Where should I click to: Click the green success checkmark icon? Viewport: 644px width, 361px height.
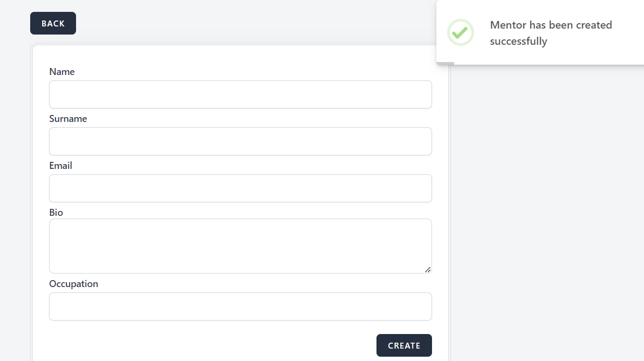pyautogui.click(x=460, y=32)
